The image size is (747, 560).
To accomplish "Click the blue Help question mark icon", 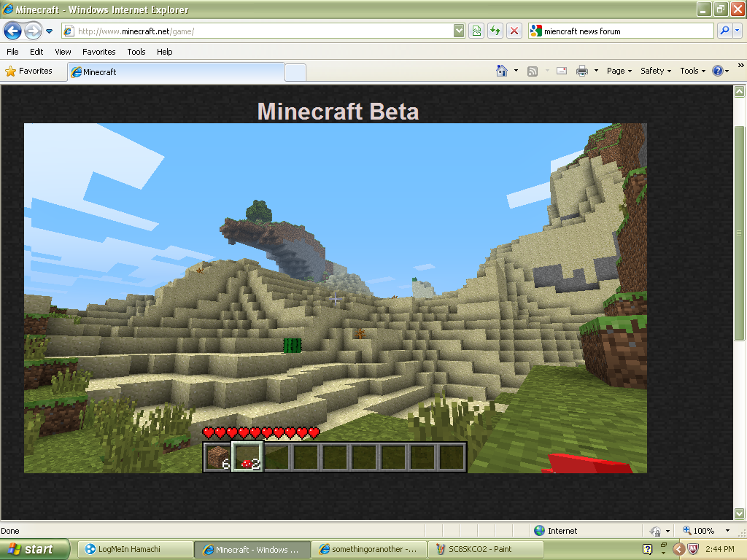I will pyautogui.click(x=718, y=71).
